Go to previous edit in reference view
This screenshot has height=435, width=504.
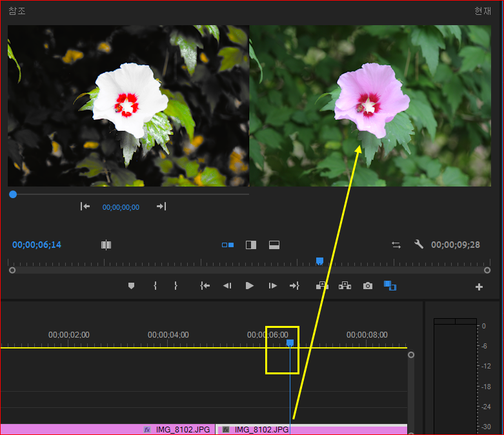[85, 207]
